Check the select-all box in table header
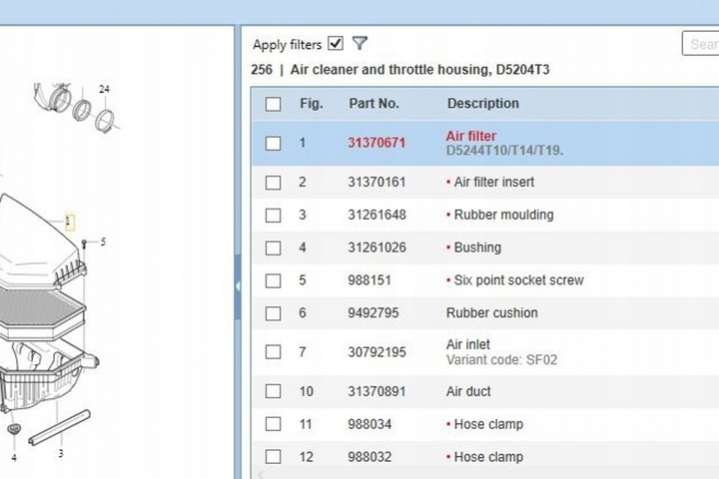The height and width of the screenshot is (479, 719). point(273,104)
